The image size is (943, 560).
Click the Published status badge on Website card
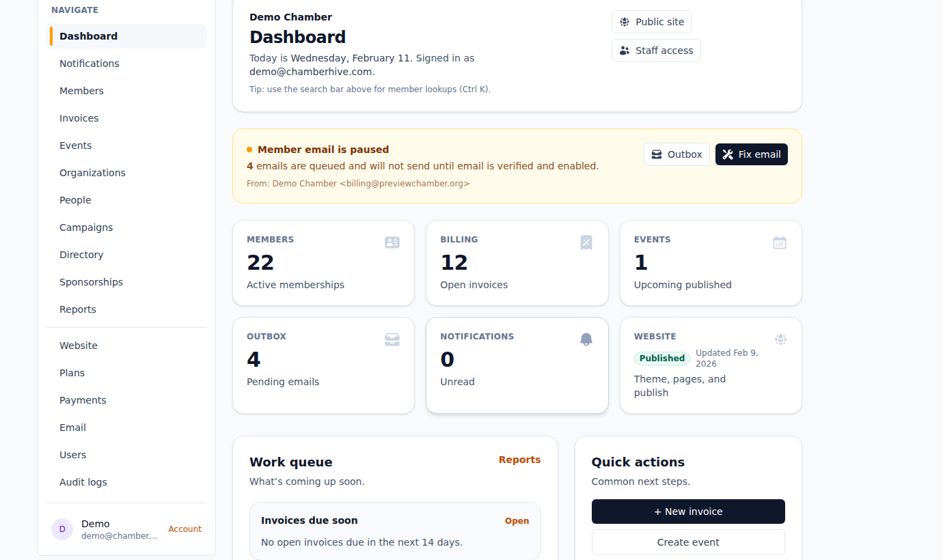pyautogui.click(x=661, y=358)
